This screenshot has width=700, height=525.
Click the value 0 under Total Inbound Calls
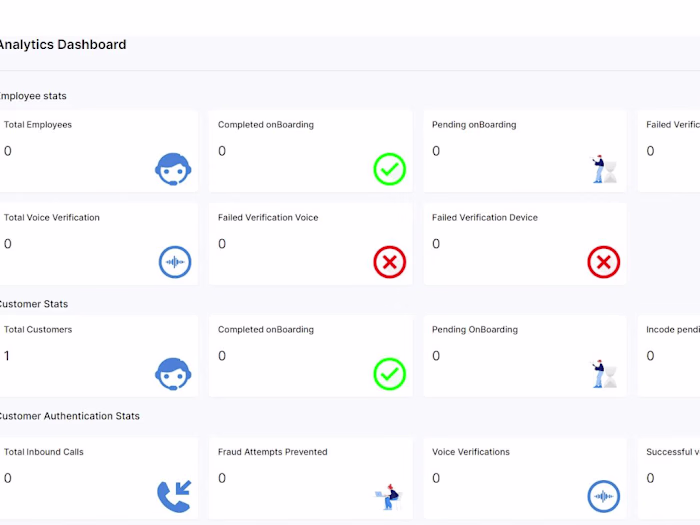8,478
